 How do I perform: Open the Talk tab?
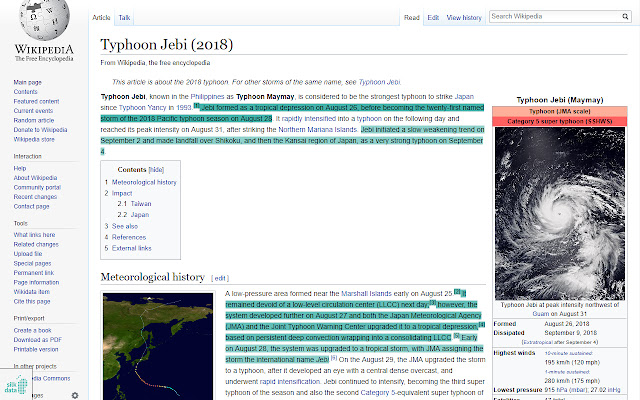click(124, 18)
